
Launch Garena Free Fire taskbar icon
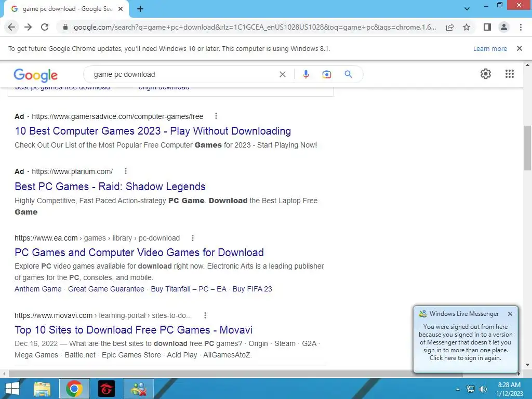107,389
